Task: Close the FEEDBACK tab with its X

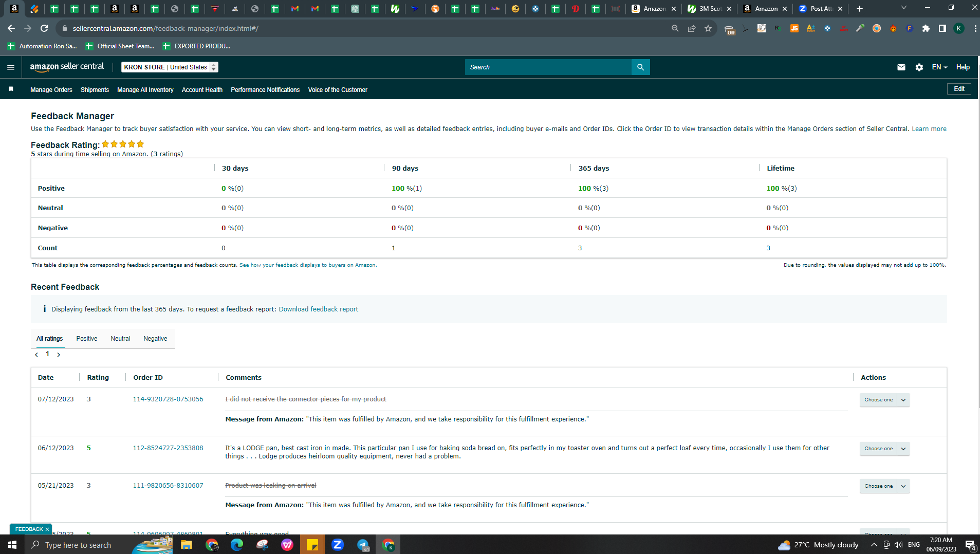Action: 47,529
